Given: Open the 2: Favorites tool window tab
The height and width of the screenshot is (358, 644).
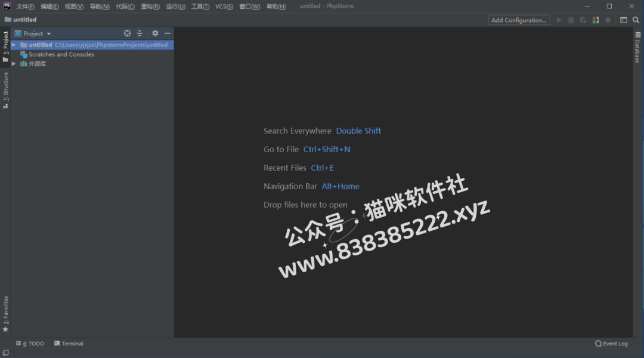Looking at the screenshot, I should coord(5,314).
